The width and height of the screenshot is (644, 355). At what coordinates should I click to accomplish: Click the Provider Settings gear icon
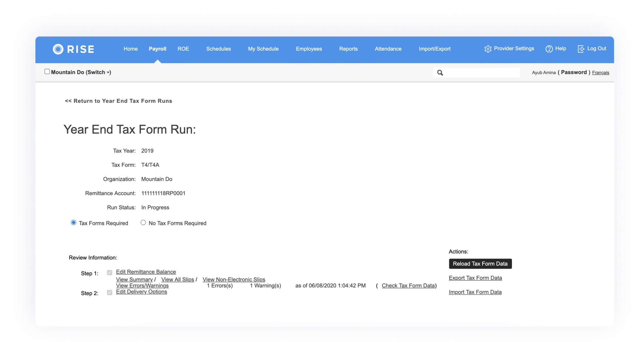coord(488,49)
